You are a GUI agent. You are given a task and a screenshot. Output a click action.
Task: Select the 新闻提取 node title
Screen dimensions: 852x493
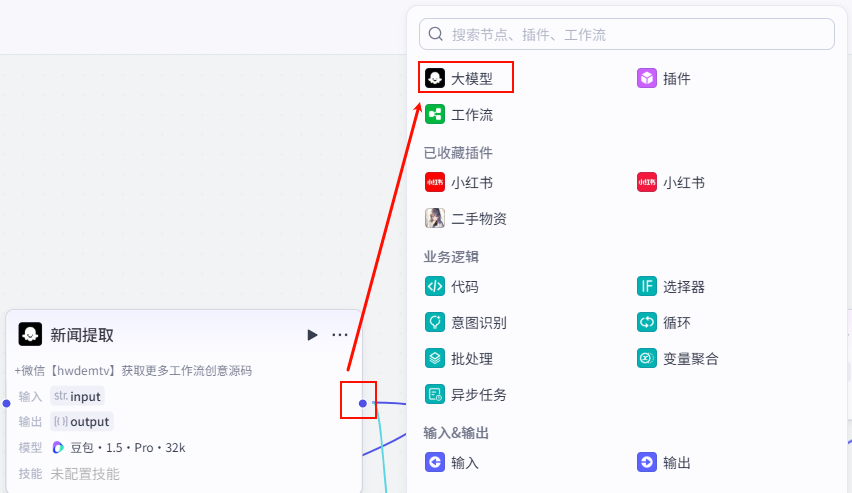click(x=82, y=335)
